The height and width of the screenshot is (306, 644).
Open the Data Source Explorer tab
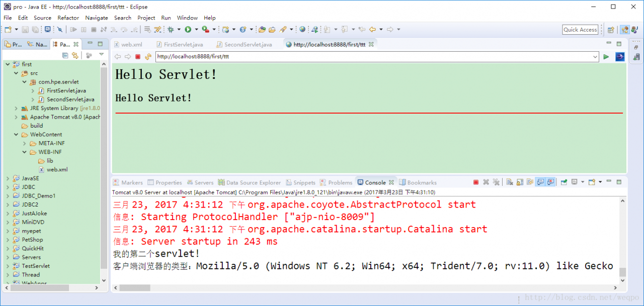click(x=250, y=182)
